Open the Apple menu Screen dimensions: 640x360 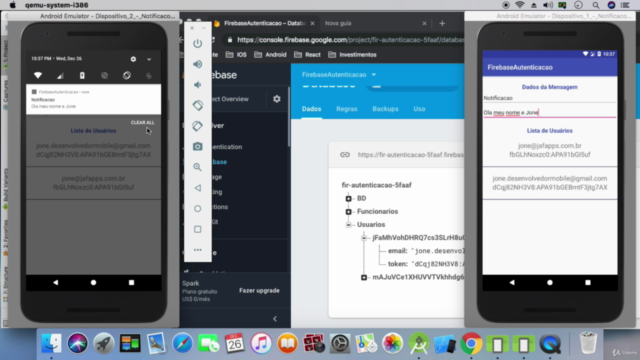13,5
